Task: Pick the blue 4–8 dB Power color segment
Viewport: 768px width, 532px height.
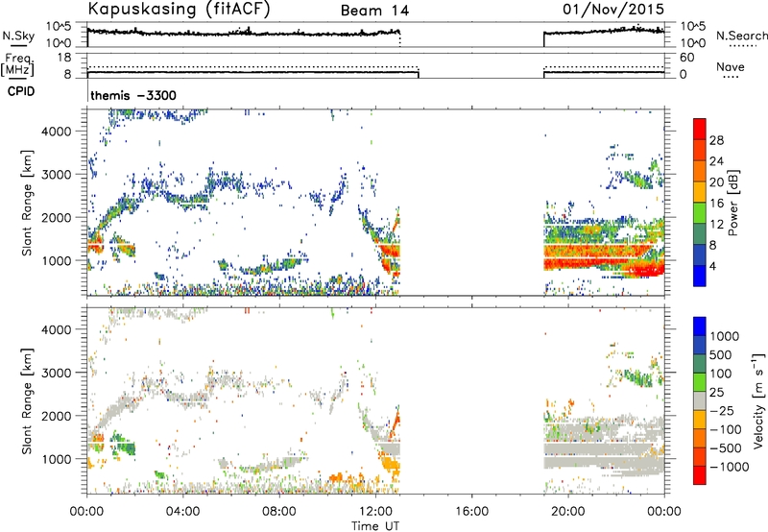Action: (x=700, y=254)
